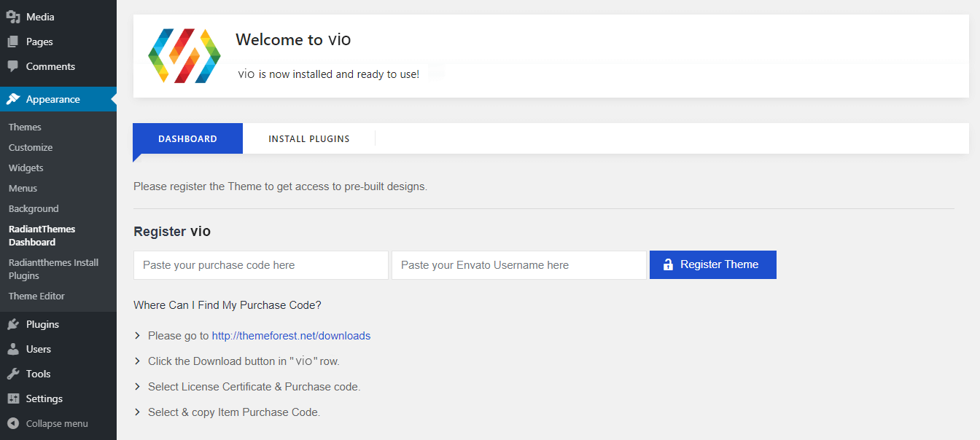The width and height of the screenshot is (980, 440).
Task: Click the vio theme logo
Action: click(184, 56)
